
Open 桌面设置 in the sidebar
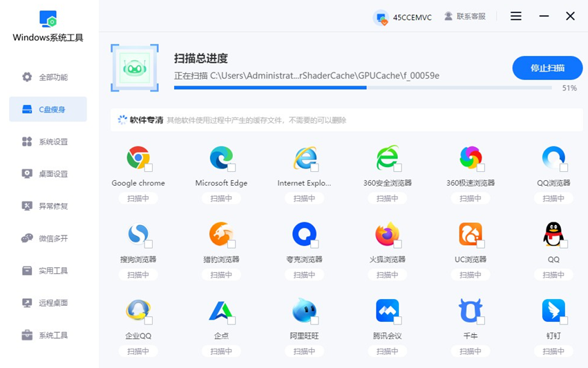click(x=48, y=174)
